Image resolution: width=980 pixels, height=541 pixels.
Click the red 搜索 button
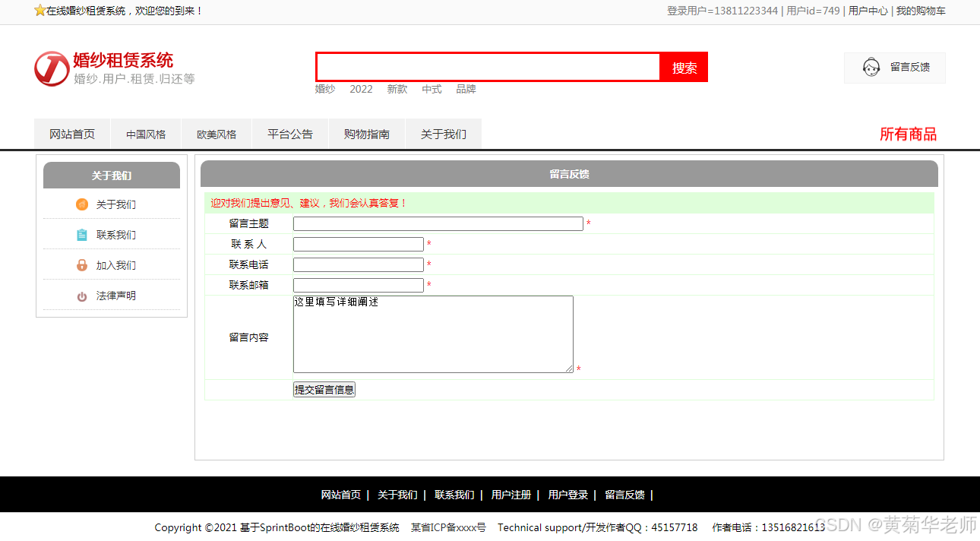point(684,67)
